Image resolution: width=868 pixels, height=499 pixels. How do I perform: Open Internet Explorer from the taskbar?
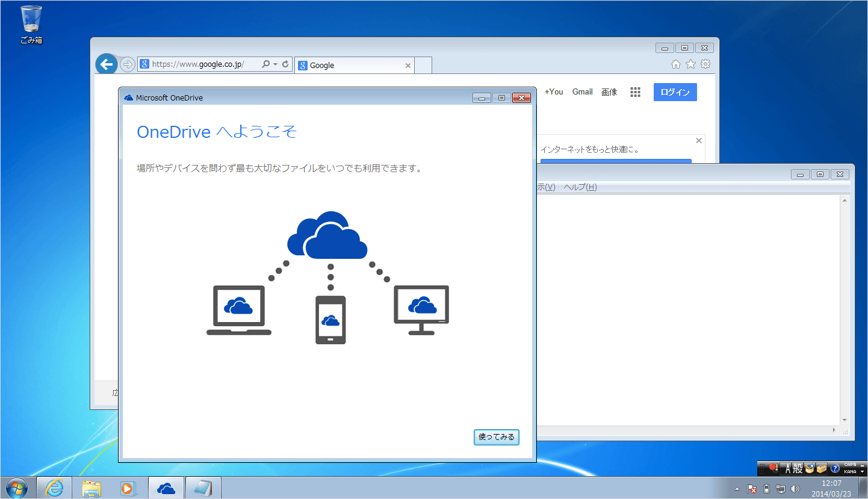pos(54,487)
